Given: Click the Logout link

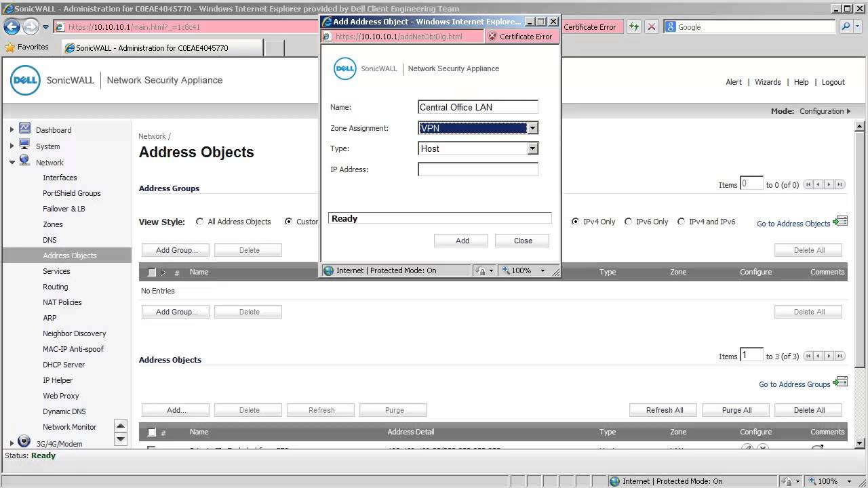Looking at the screenshot, I should [833, 82].
